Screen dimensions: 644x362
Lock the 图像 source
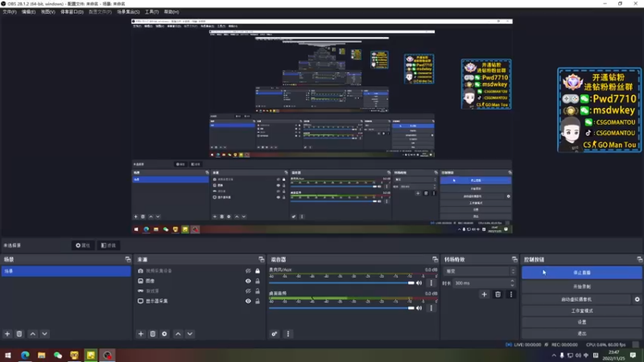click(258, 281)
